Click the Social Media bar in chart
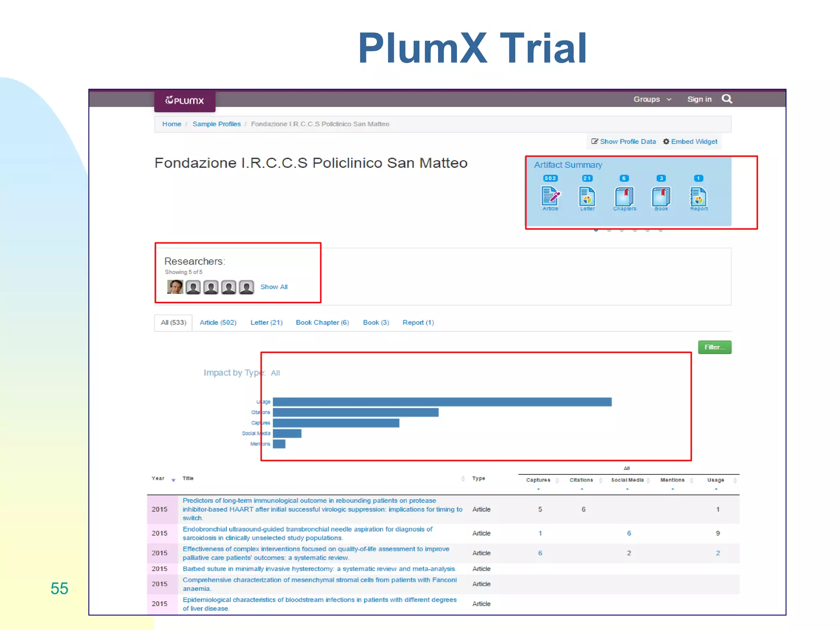Screen dimensions: 840x630 point(287,433)
